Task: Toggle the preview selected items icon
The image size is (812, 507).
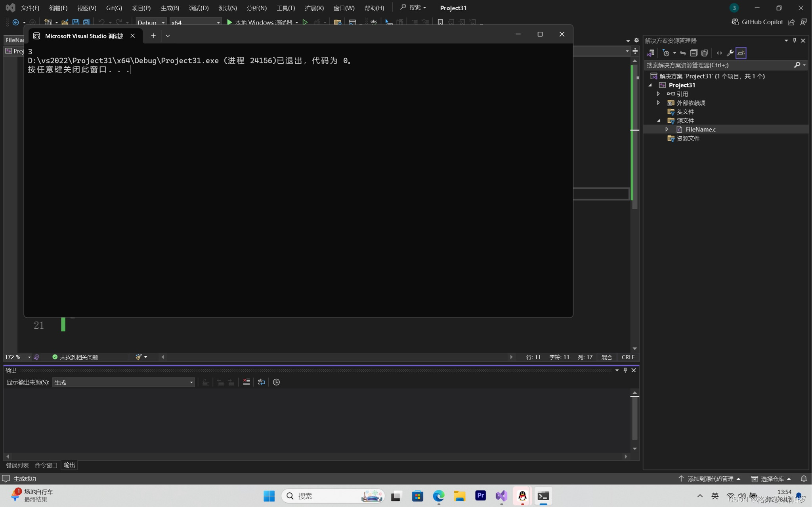Action: coord(741,53)
